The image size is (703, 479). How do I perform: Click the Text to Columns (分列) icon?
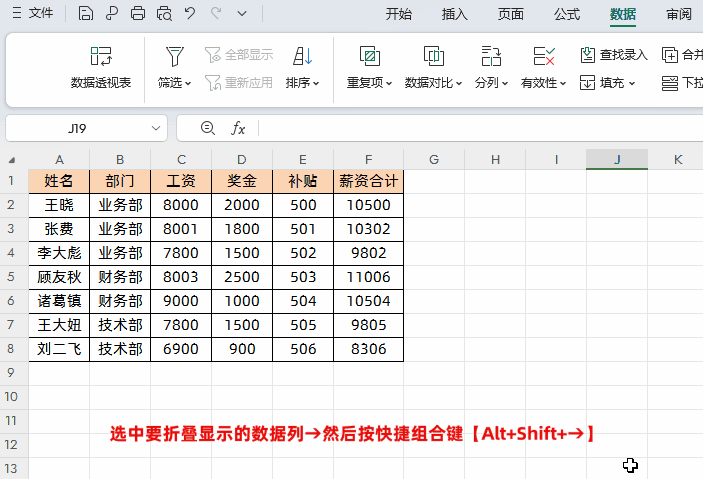point(491,56)
